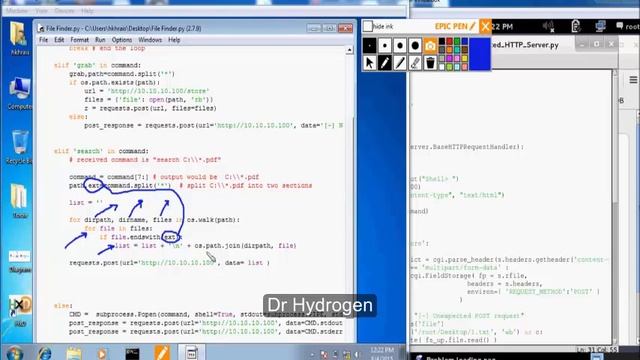Switch to Epic Pen taskbar button
This screenshot has width=640, height=360.
coord(162,353)
